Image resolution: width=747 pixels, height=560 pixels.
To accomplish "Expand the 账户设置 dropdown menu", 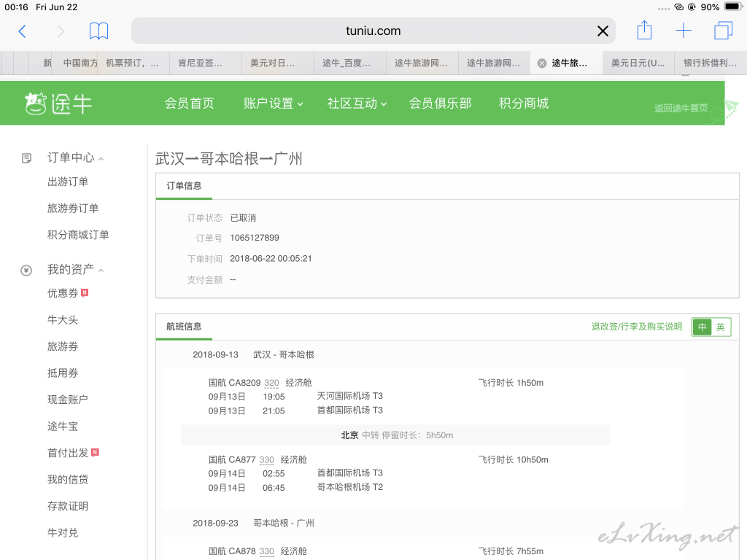I will coord(273,104).
